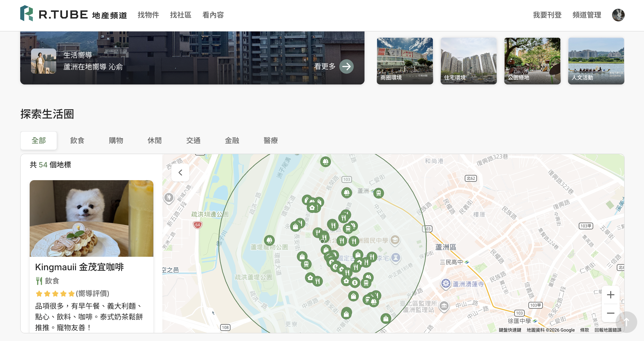The width and height of the screenshot is (644, 341).
Task: Open the 看內容 menu
Action: pos(213,15)
